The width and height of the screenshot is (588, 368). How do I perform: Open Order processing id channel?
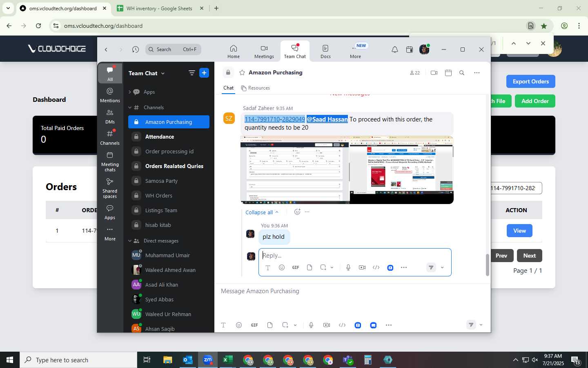pos(169,151)
